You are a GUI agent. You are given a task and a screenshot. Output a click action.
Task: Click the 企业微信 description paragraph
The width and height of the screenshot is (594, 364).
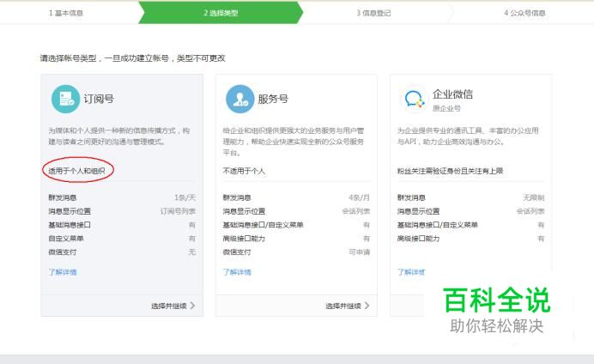point(468,136)
